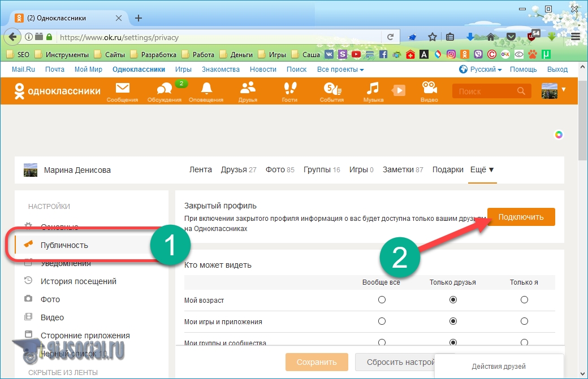Screen dimensions: 588x379
Task: Open the Русский language dropdown
Action: point(481,69)
